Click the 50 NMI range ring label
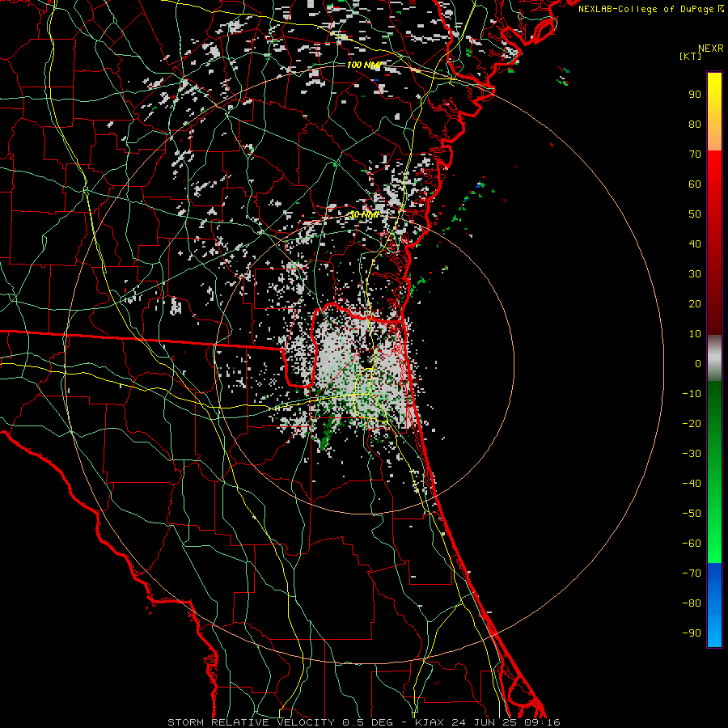Viewport: 728px width, 728px height. [x=363, y=214]
